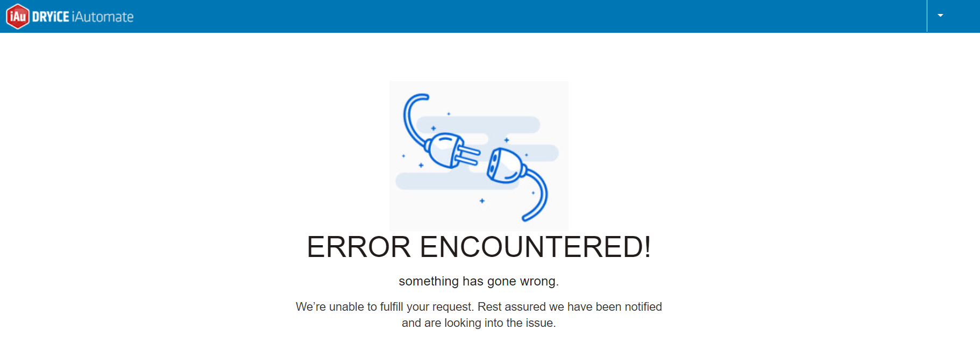Click the lower cloud shape under plug

tap(457, 181)
